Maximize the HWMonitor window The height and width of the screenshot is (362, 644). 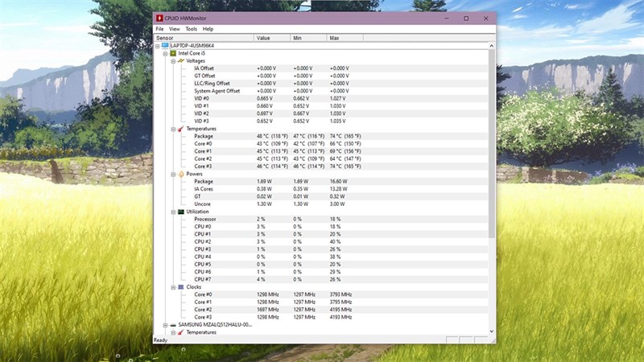coord(466,18)
